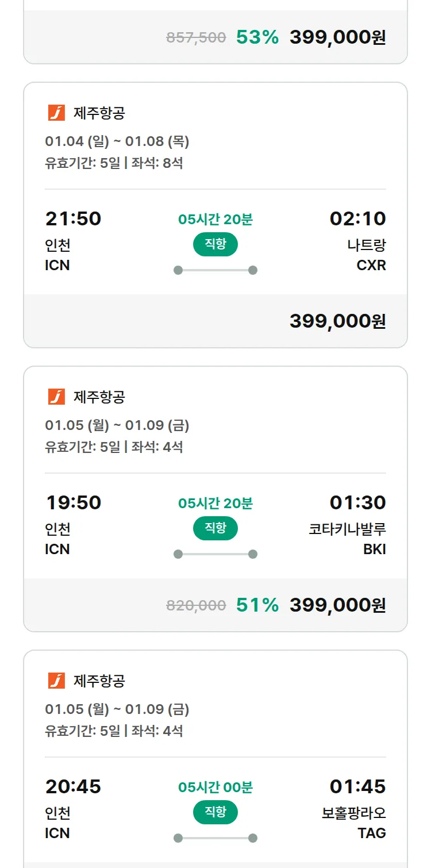
Task: Select the TAG airport code
Action: point(372,833)
